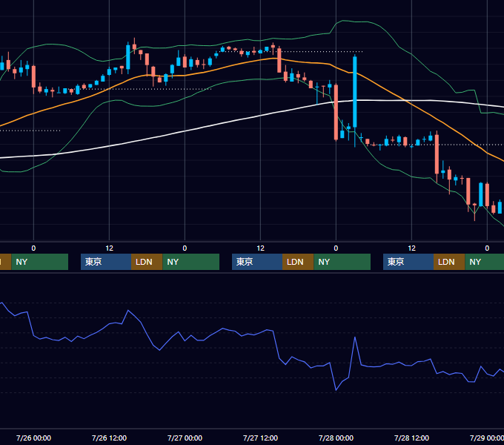Click the tallest blue candlestick after 7/28 00:00

pos(355,92)
